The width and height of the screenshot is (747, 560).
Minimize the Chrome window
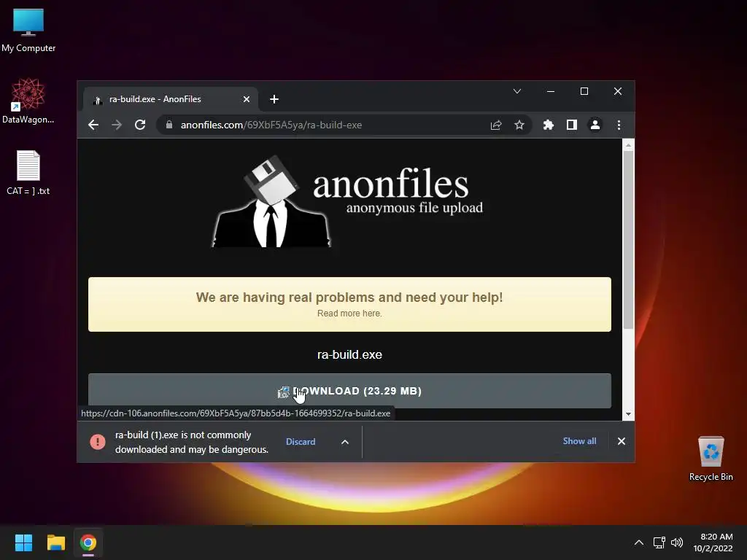[x=551, y=91]
